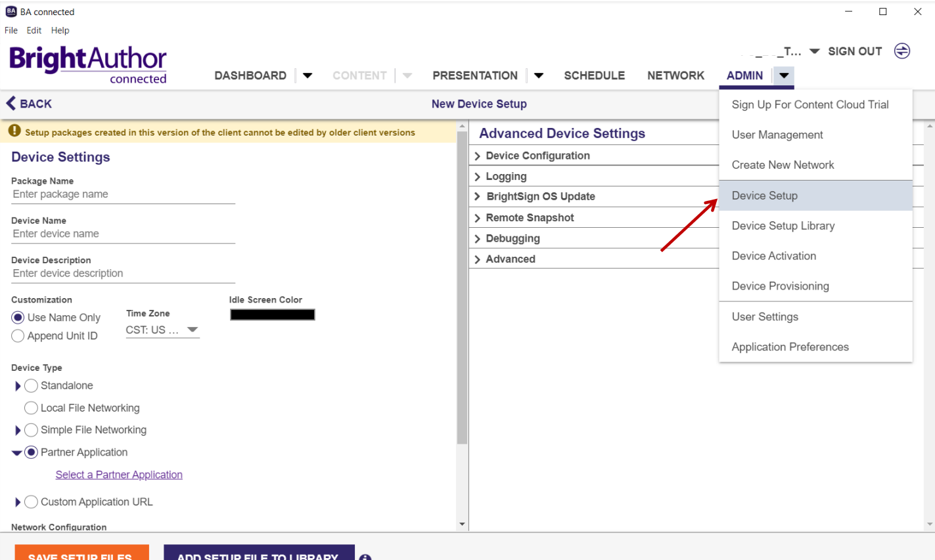Expand the Device Configuration section
Image resolution: width=935 pixels, height=560 pixels.
coord(537,156)
